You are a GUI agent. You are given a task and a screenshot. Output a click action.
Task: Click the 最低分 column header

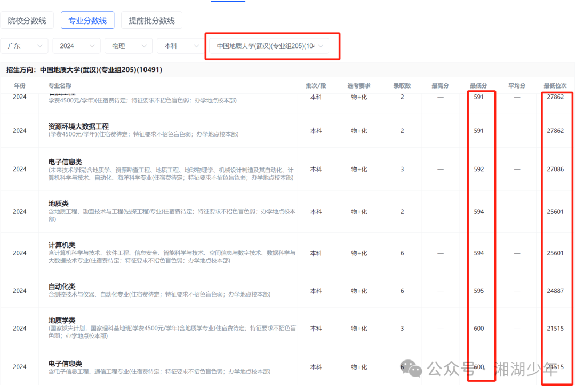478,86
